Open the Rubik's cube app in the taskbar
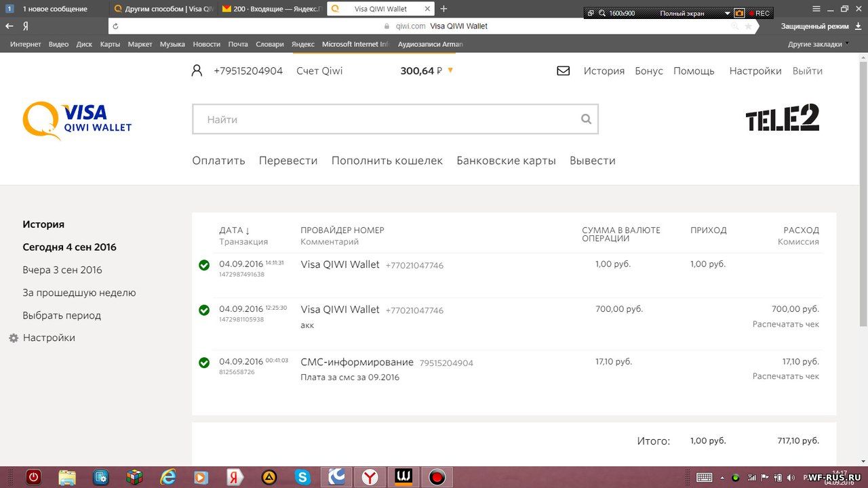 click(134, 477)
